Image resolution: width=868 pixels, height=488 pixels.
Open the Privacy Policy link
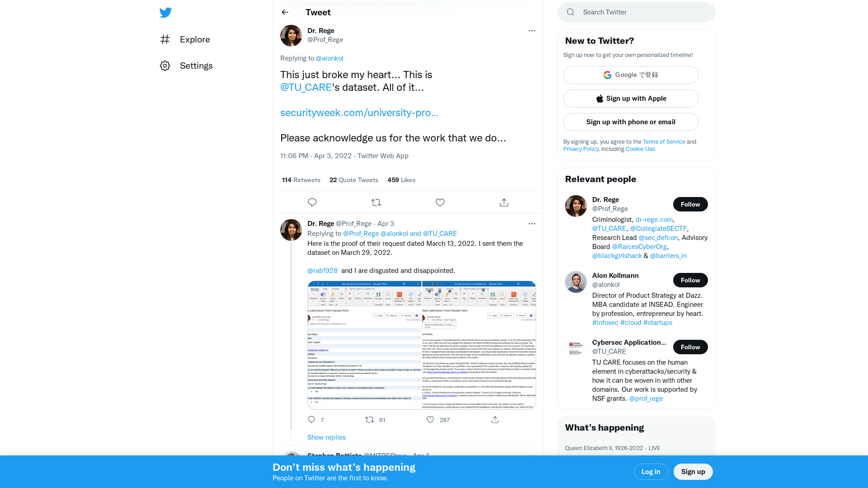pos(580,149)
